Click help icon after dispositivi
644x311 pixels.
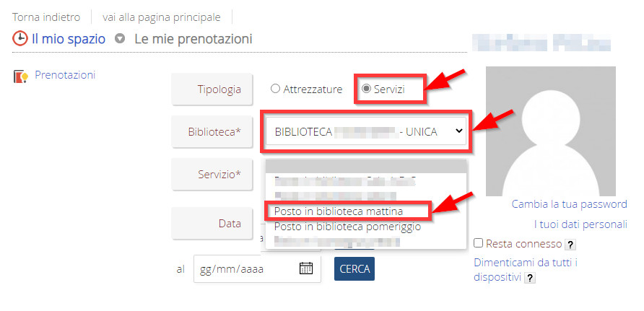pos(530,277)
